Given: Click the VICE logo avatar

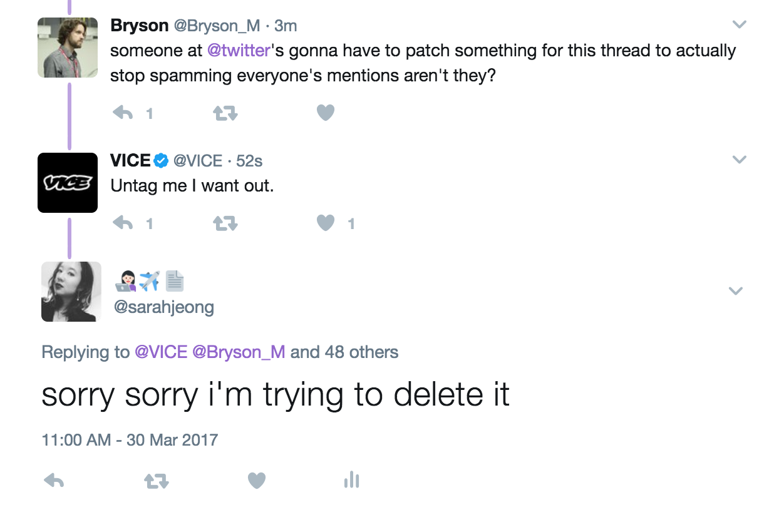Looking at the screenshot, I should 68,183.
